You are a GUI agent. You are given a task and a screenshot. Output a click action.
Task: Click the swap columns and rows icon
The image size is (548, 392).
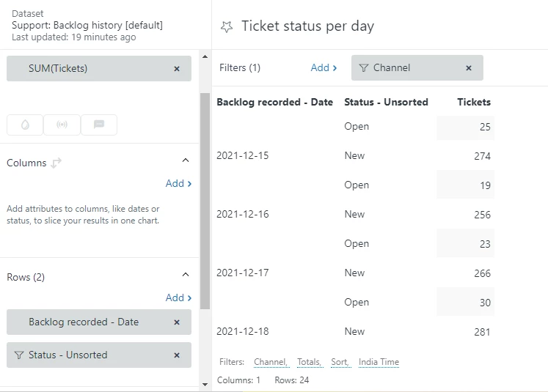56,163
